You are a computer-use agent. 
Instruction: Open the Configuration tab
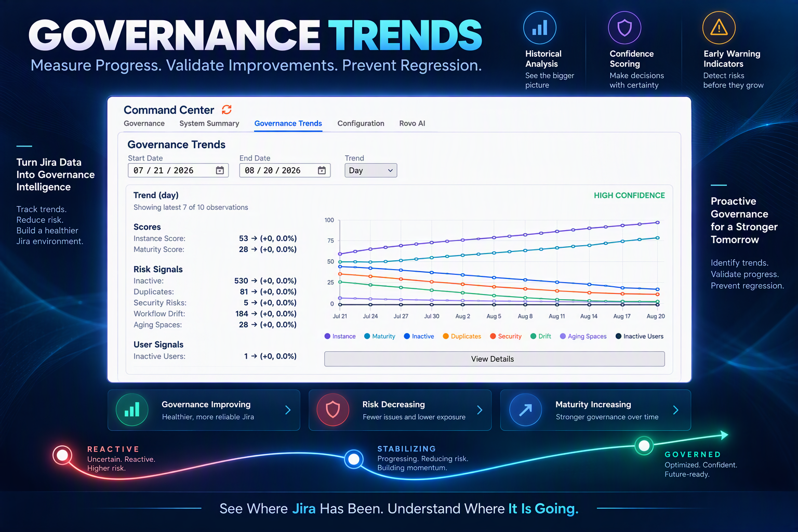coord(361,123)
